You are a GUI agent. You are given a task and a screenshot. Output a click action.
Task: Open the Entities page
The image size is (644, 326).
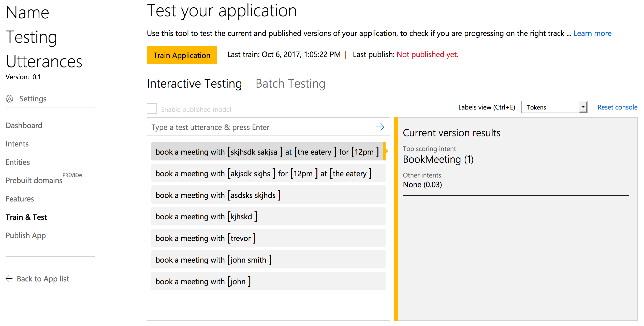pyautogui.click(x=17, y=162)
